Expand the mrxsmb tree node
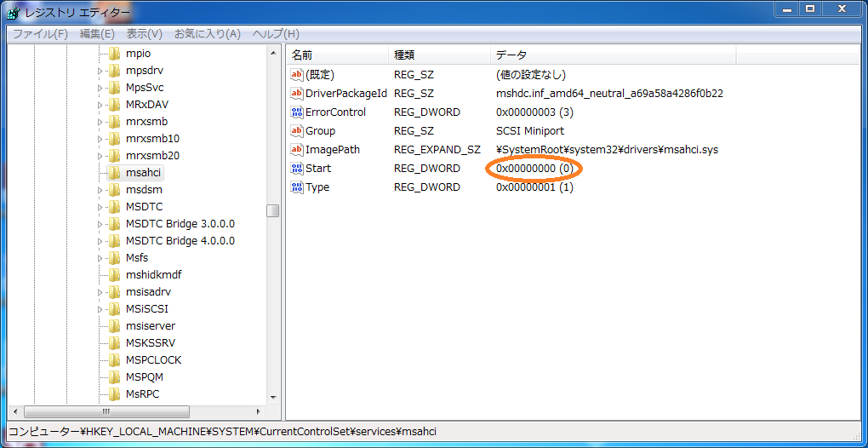The height and width of the screenshot is (448, 868). click(x=100, y=122)
